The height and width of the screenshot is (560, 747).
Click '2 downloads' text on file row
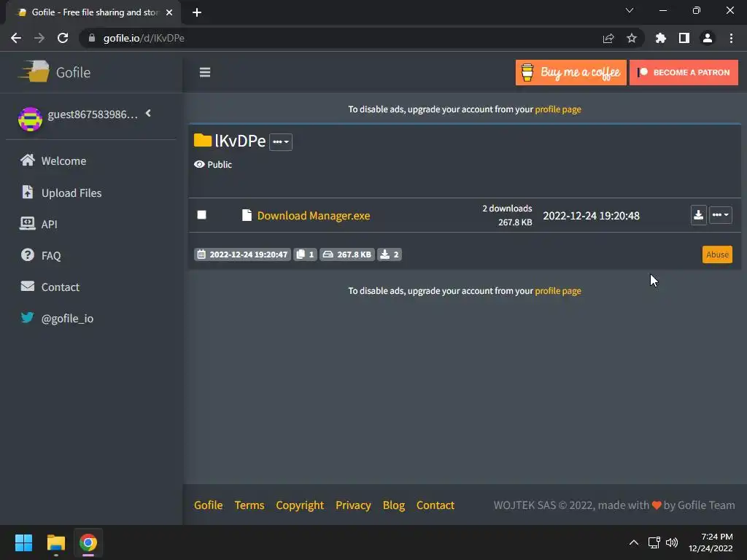(507, 208)
